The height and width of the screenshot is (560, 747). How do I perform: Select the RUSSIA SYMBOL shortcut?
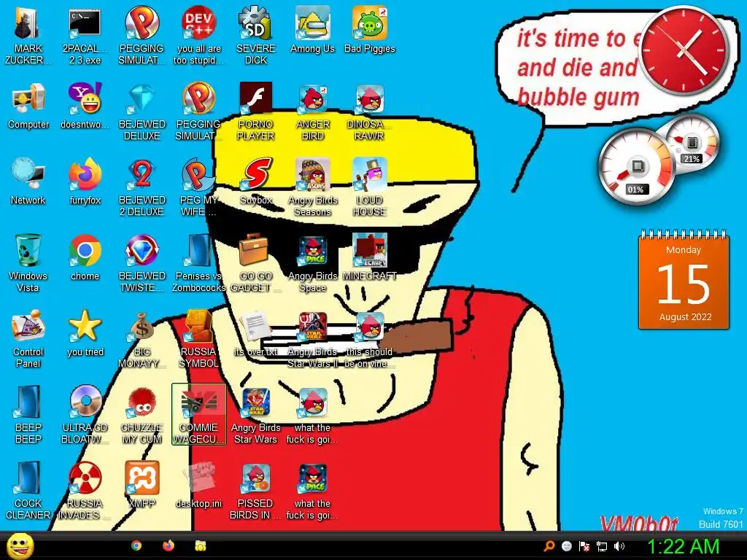[x=198, y=338]
